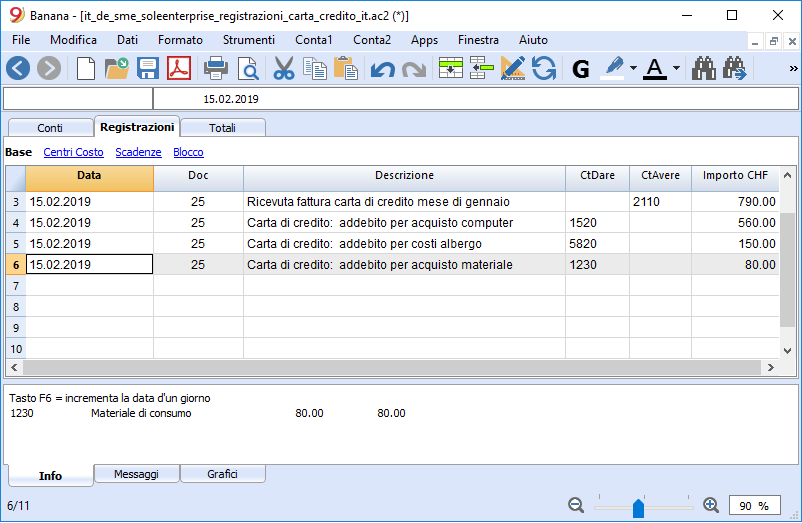Open the Scadenze view link
802x523 pixels.
pyautogui.click(x=138, y=152)
